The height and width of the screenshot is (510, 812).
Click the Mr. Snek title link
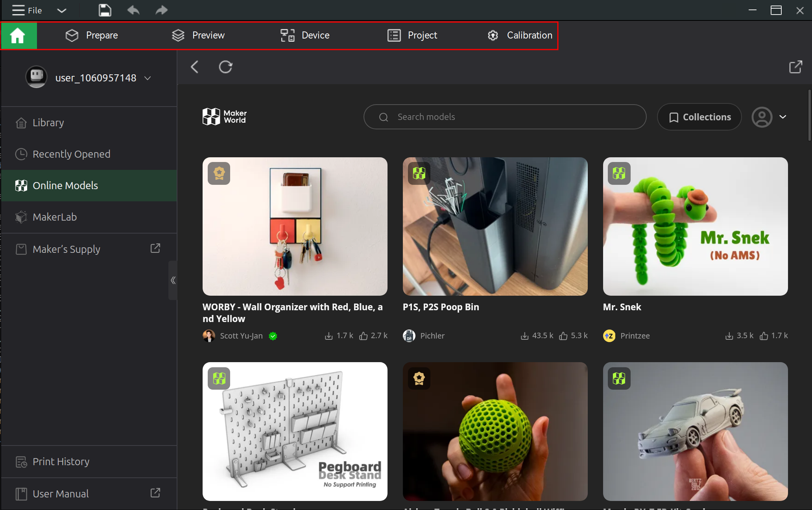622,307
